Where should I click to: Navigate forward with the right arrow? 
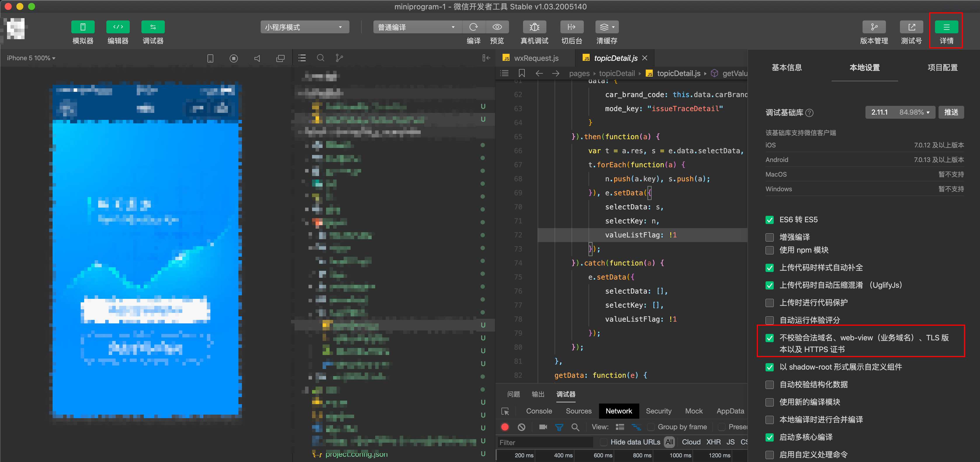coord(555,73)
